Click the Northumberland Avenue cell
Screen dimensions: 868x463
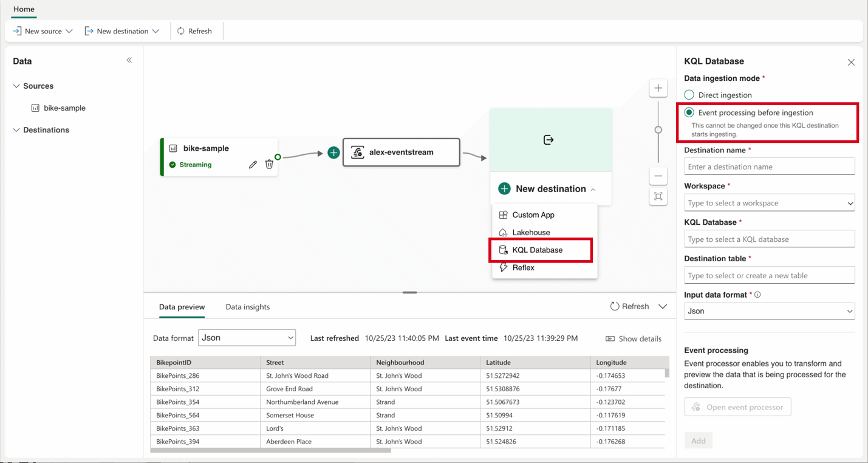[315, 402]
